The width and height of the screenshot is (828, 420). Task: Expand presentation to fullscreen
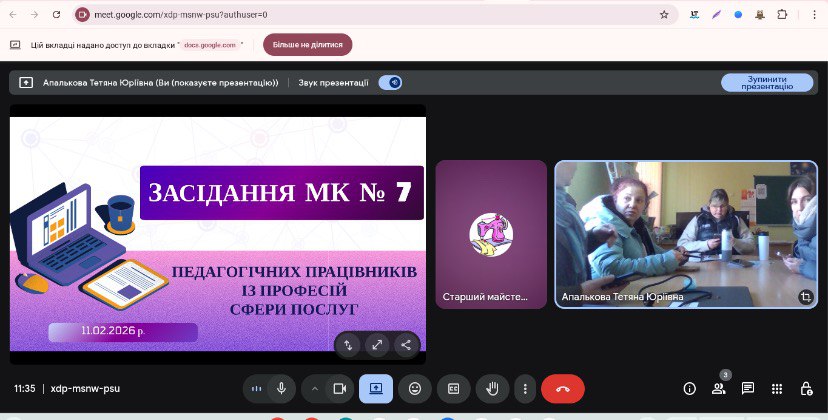(x=377, y=344)
